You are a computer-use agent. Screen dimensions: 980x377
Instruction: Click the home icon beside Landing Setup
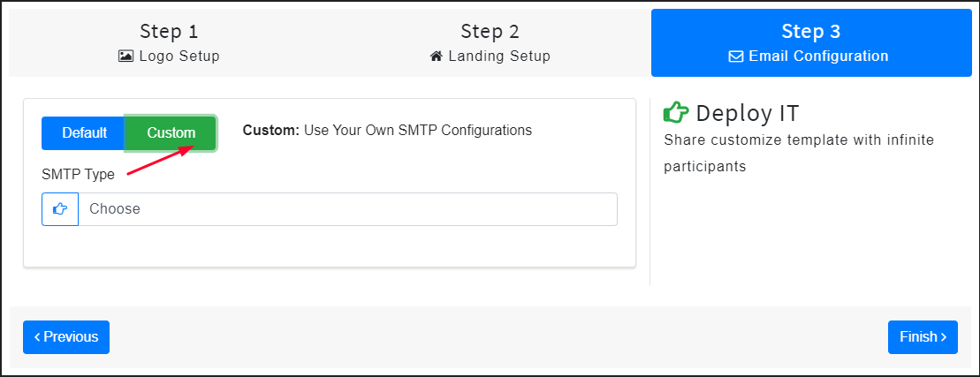437,57
